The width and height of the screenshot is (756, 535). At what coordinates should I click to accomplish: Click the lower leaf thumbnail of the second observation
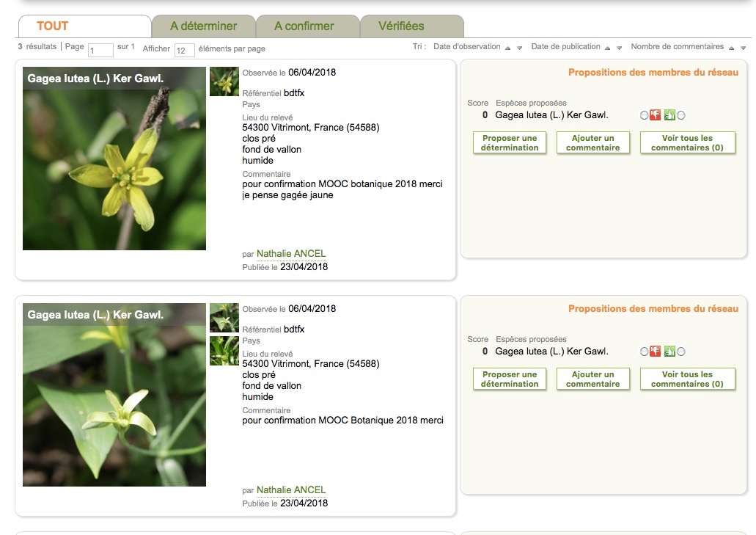pyautogui.click(x=224, y=351)
